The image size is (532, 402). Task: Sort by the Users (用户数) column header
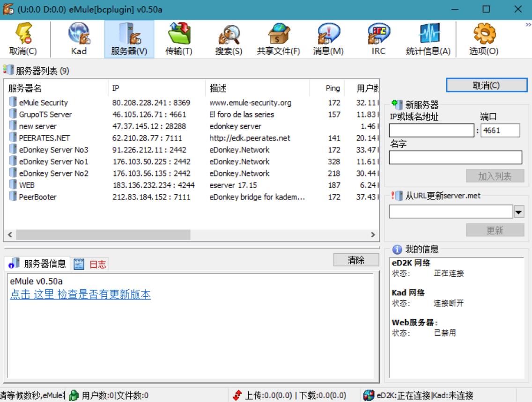pyautogui.click(x=362, y=88)
